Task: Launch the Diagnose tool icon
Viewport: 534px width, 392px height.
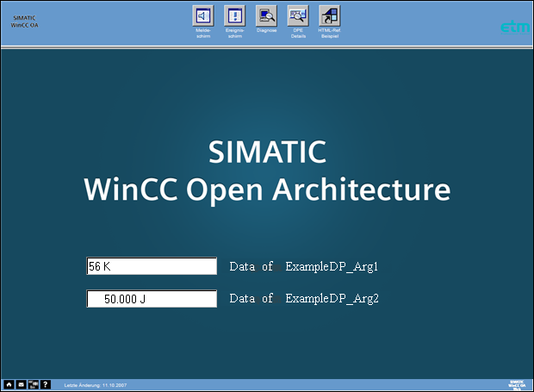Action: coord(266,16)
